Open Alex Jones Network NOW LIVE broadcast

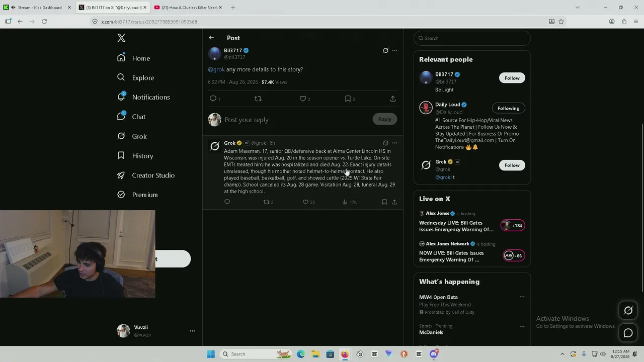pyautogui.click(x=472, y=253)
